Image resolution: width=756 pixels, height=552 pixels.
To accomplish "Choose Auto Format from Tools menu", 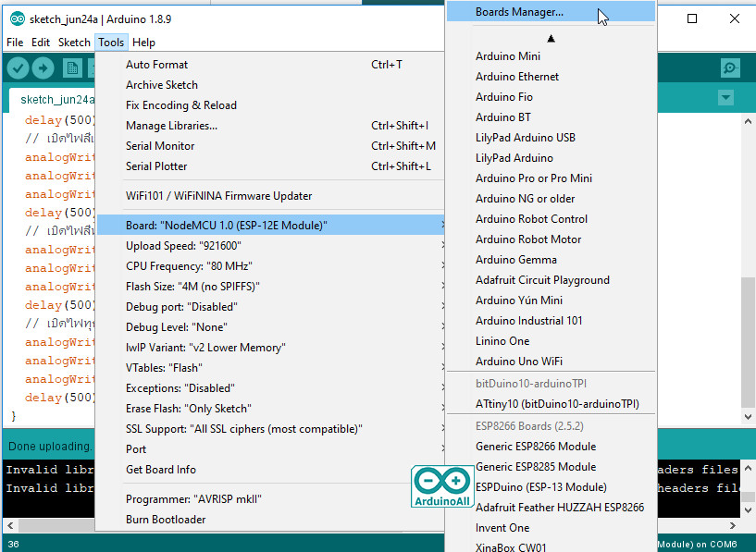I will point(270,65).
